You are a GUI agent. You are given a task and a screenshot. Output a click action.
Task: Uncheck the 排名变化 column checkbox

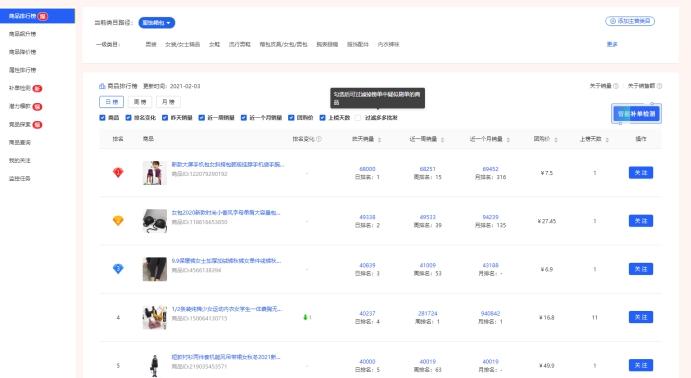point(128,118)
